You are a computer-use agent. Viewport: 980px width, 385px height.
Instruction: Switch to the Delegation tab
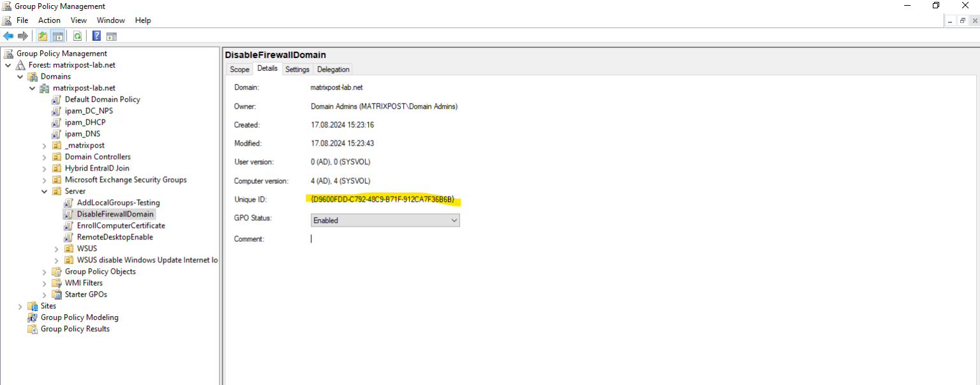point(333,70)
